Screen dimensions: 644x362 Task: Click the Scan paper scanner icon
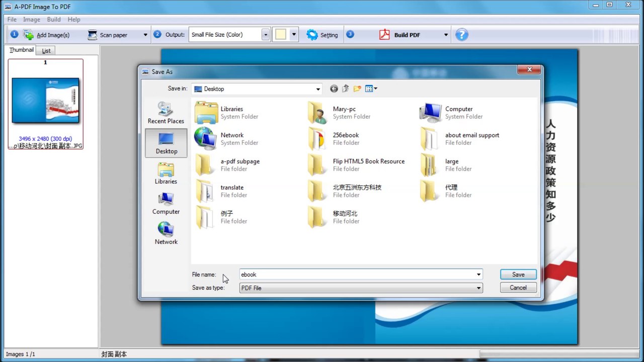(92, 35)
